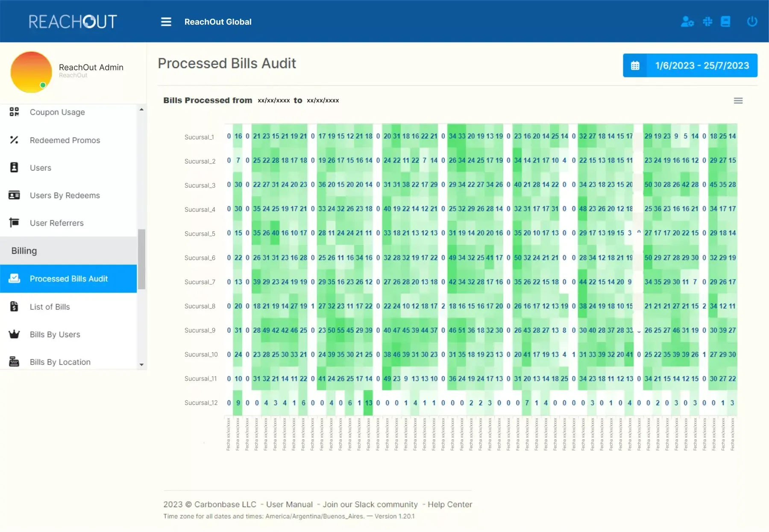Click the Bills By Users crown icon
The image size is (769, 532).
click(14, 334)
